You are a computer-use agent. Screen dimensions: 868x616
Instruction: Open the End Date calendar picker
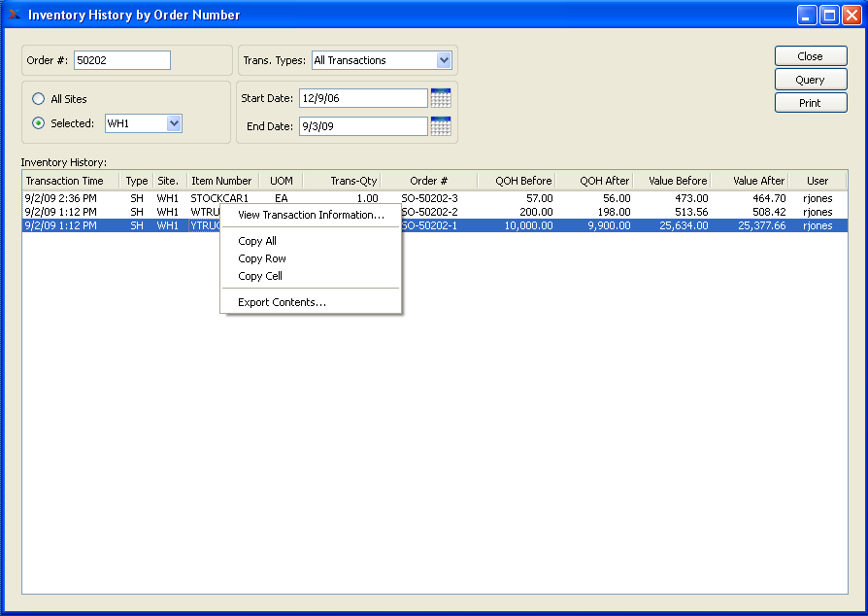point(441,126)
